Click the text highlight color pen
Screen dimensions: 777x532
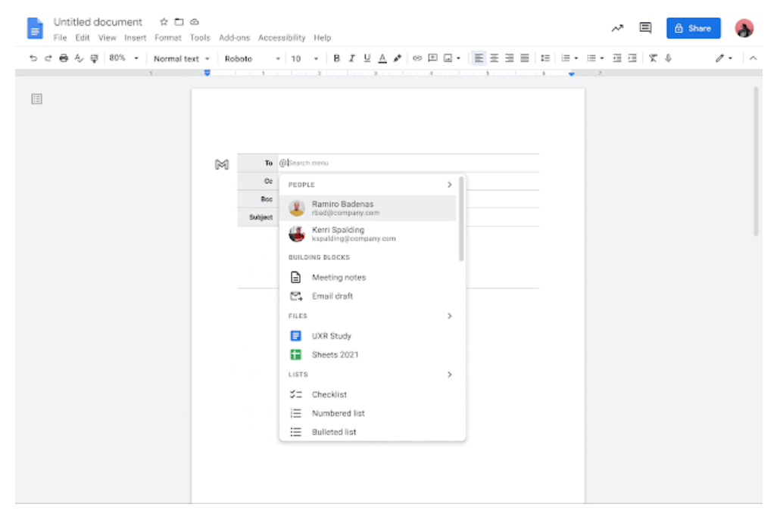click(x=398, y=58)
